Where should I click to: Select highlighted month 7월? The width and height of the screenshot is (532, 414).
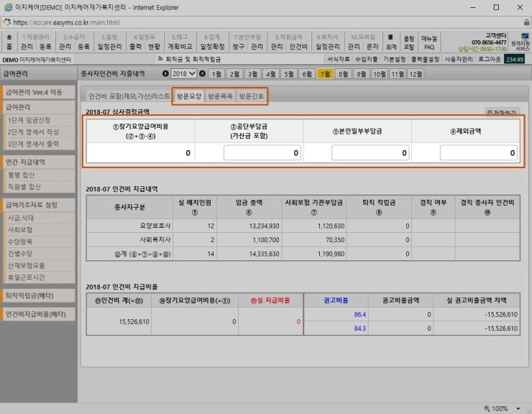[325, 73]
